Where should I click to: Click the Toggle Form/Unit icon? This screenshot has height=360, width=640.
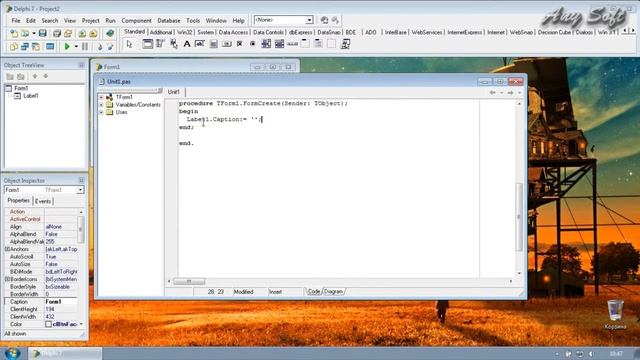pyautogui.click(x=36, y=47)
